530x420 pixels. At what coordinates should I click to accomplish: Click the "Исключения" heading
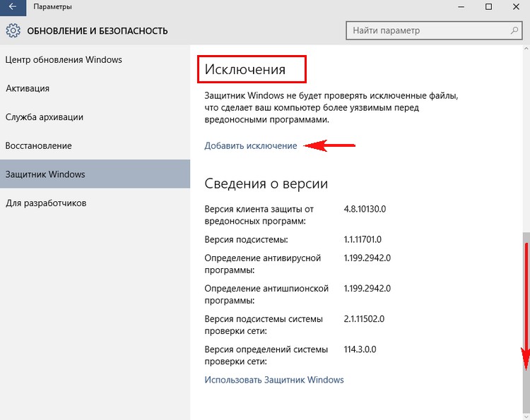click(245, 69)
